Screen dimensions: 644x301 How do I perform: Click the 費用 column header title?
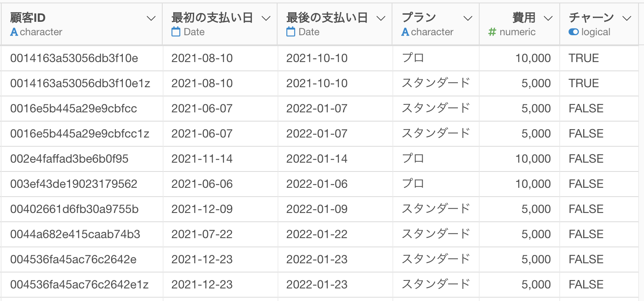[x=524, y=18]
